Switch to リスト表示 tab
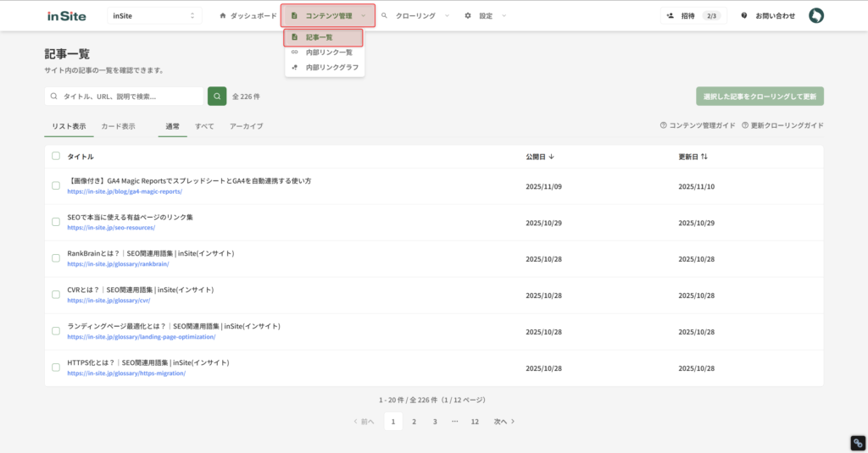This screenshot has height=453, width=868. click(x=69, y=126)
